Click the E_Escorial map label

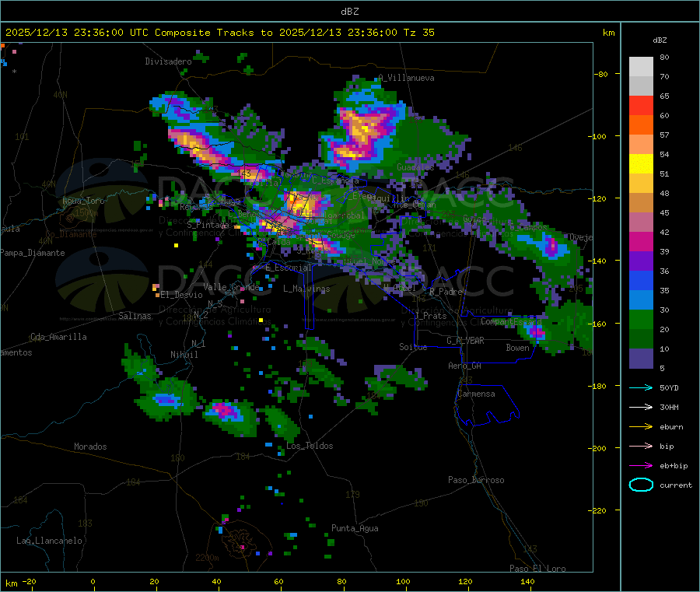[289, 268]
